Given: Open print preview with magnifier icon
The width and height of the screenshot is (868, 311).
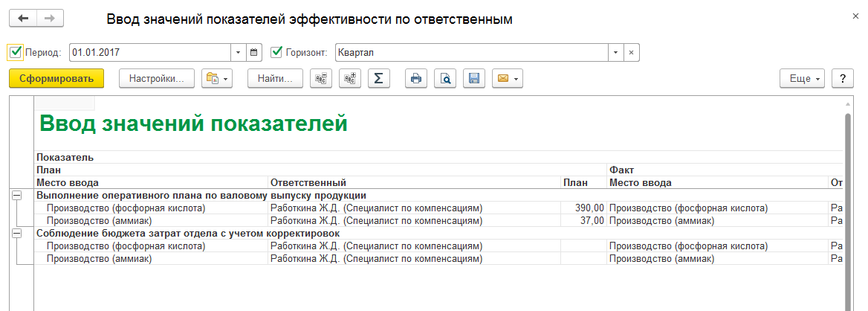Looking at the screenshot, I should (x=445, y=78).
